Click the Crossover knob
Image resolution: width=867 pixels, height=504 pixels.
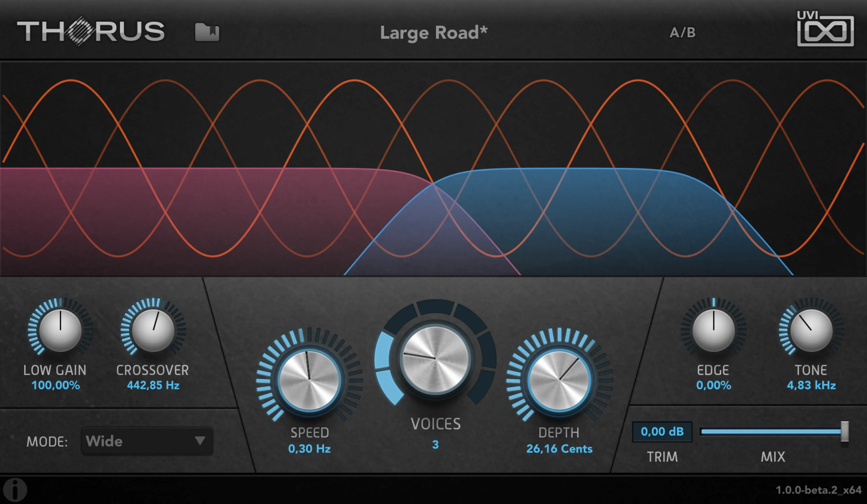tap(153, 330)
